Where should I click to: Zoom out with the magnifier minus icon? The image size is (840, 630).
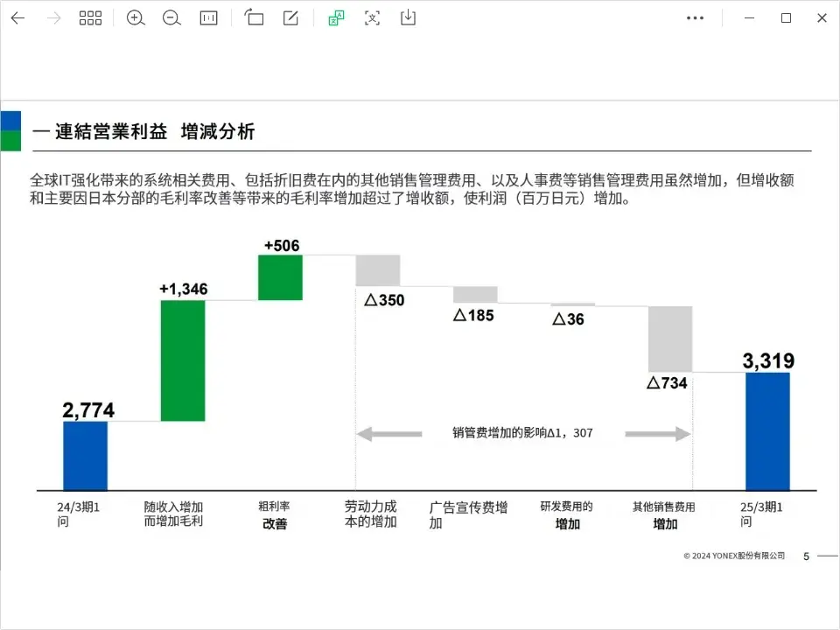pyautogui.click(x=172, y=17)
